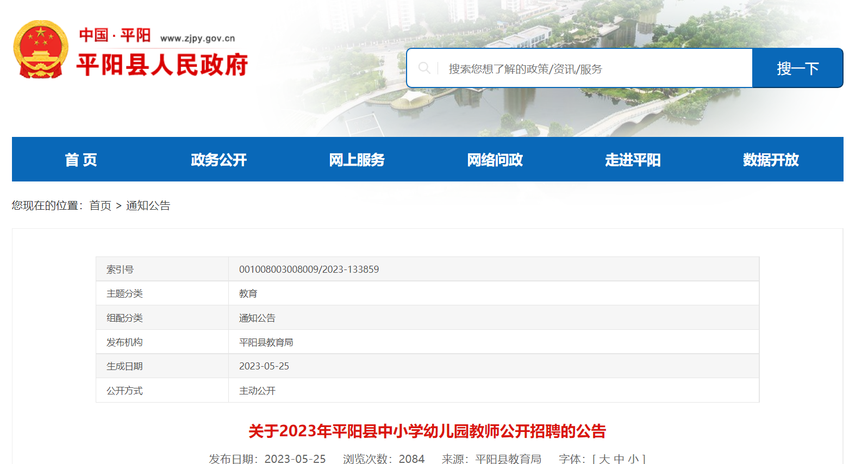Viewport: 868px width, 464px height.
Task: Click the 浏览次数：2084 view count
Action: pos(384,459)
